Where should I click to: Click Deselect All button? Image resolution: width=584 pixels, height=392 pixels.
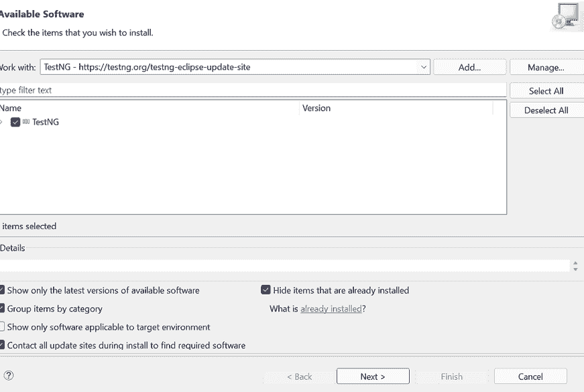pos(546,110)
